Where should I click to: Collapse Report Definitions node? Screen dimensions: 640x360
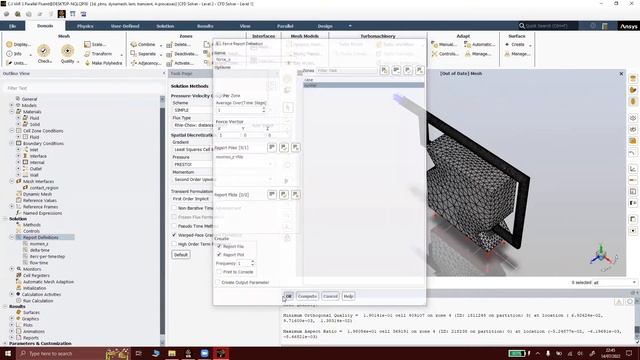pyautogui.click(x=12, y=237)
